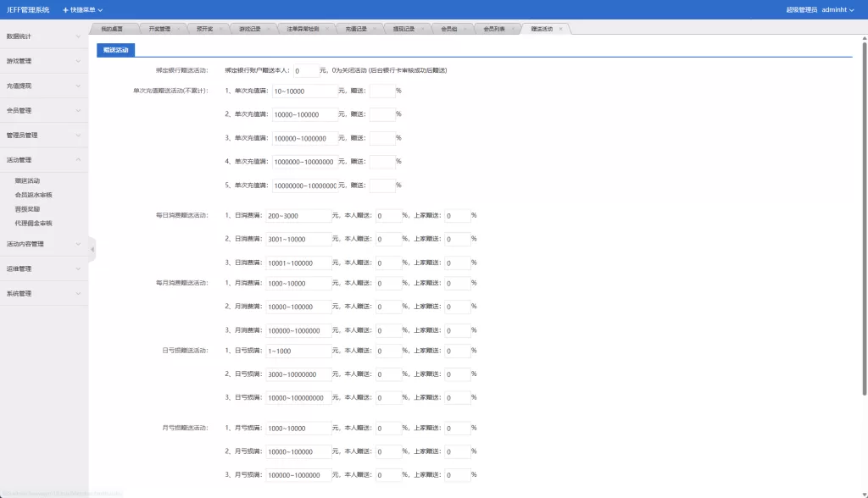The height and width of the screenshot is (498, 868).
Task: Open 晋级奖励 in the sidebar
Action: [27, 209]
